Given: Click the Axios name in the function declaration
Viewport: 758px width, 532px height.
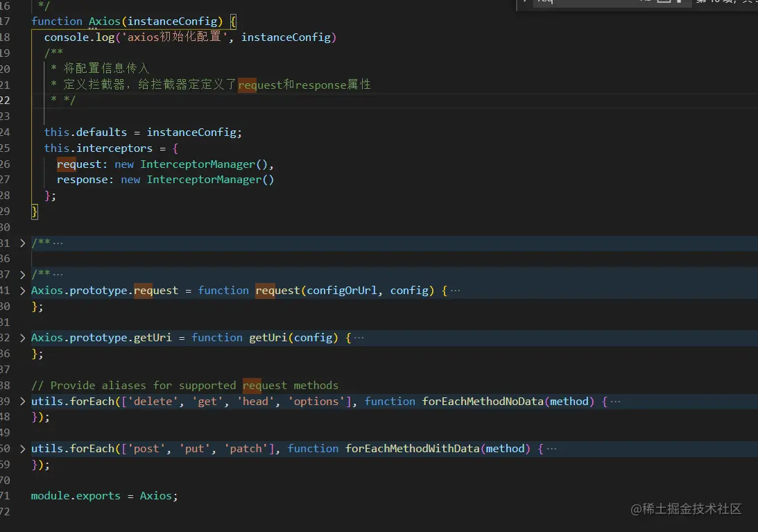Looking at the screenshot, I should [105, 22].
